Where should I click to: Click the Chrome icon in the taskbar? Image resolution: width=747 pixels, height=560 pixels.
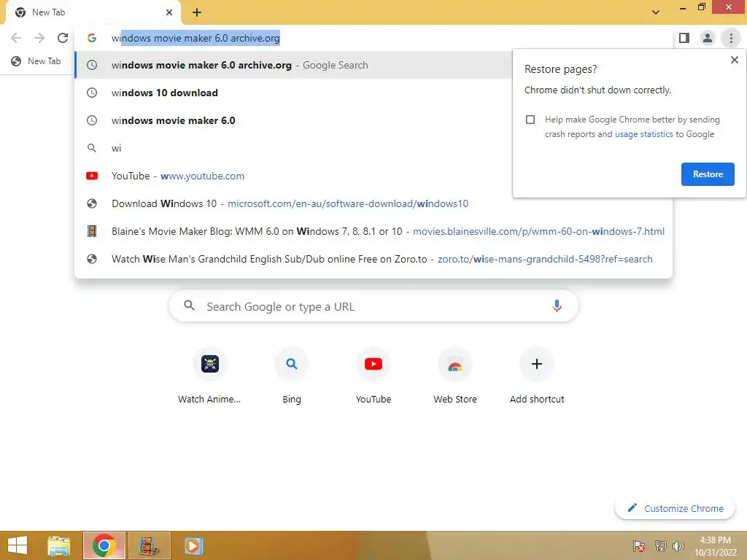click(104, 545)
